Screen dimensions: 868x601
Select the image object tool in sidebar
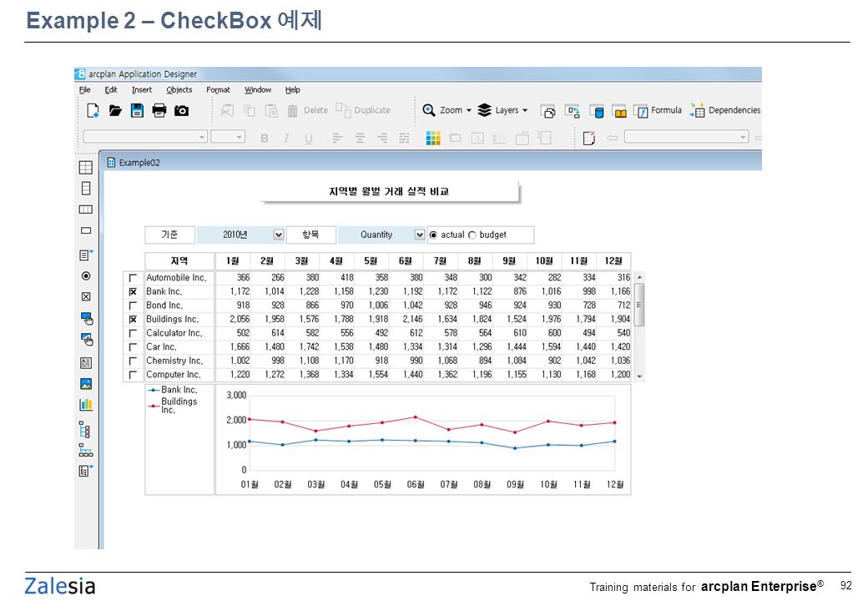tap(86, 383)
